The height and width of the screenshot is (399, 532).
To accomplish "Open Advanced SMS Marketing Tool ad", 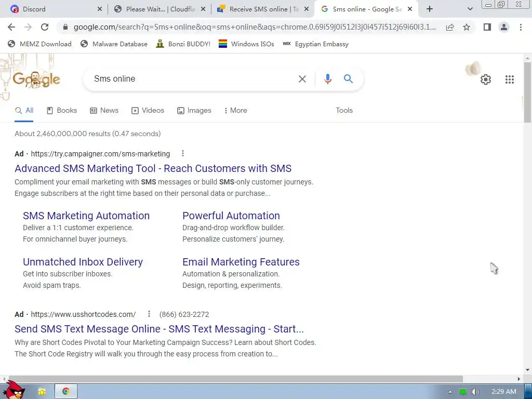I will (x=153, y=169).
